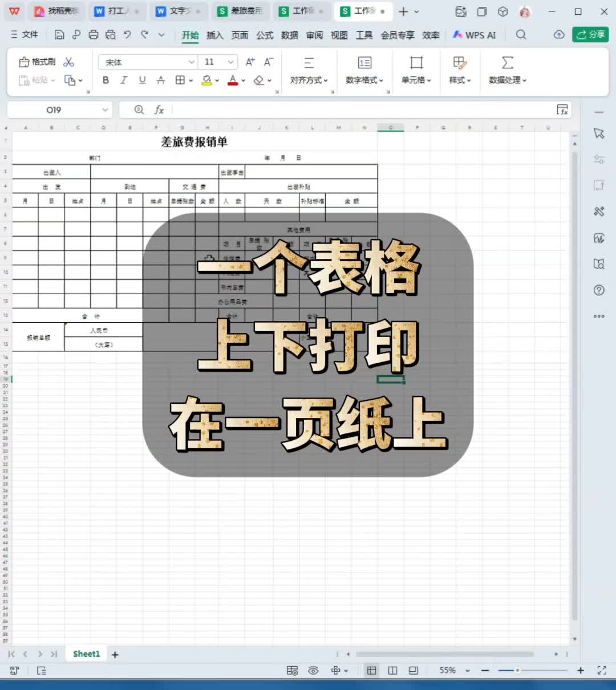The image size is (616, 690).
Task: Open the zoom percentage 55% dropdown
Action: 450,670
